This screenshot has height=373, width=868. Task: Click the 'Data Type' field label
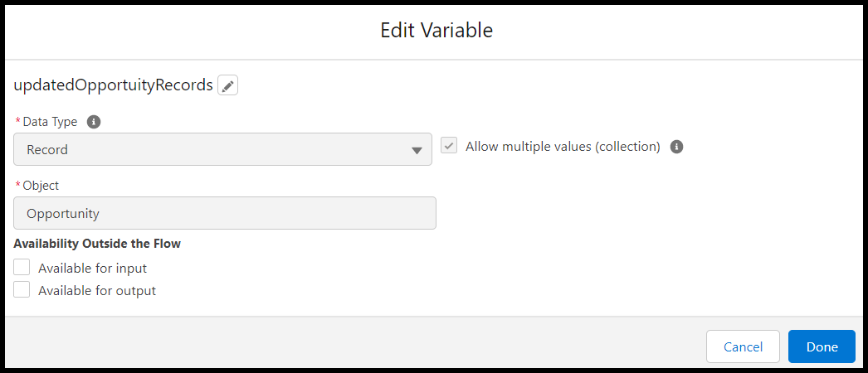click(50, 122)
